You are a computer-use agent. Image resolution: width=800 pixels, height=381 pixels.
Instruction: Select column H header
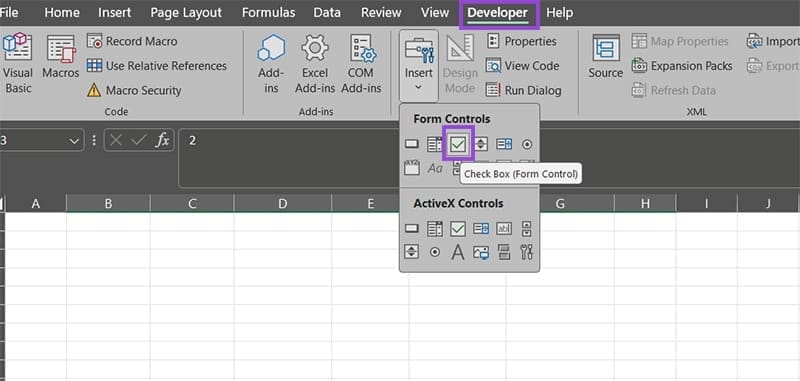(645, 204)
